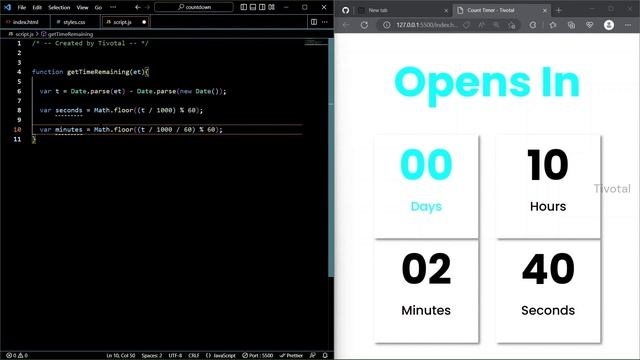
Task: Change the file encoding UTF-8
Action: 175,356
